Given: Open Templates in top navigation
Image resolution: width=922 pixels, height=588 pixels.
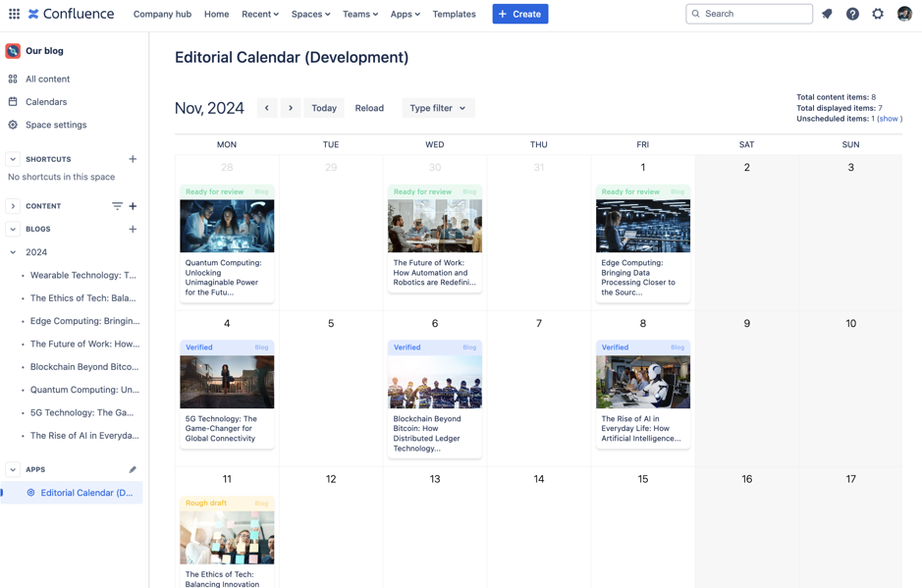Looking at the screenshot, I should [x=454, y=14].
